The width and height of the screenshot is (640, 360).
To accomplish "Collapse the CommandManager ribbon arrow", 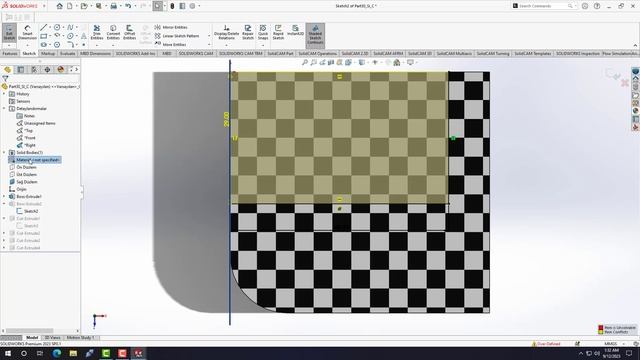I will pos(635,45).
